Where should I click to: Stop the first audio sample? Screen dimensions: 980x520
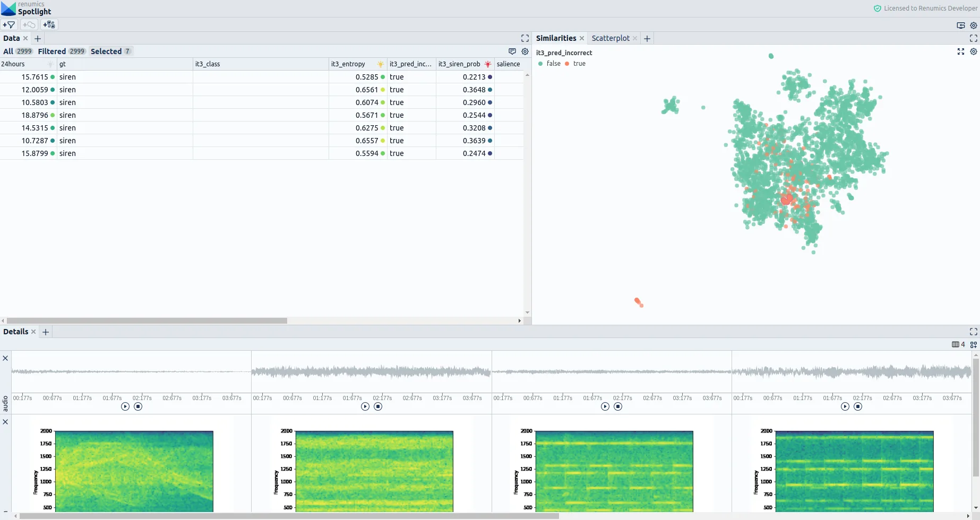click(138, 406)
